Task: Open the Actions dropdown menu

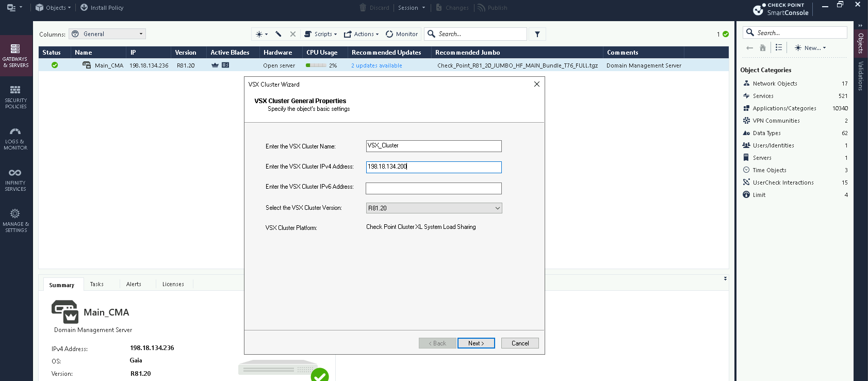Action: [x=362, y=34]
